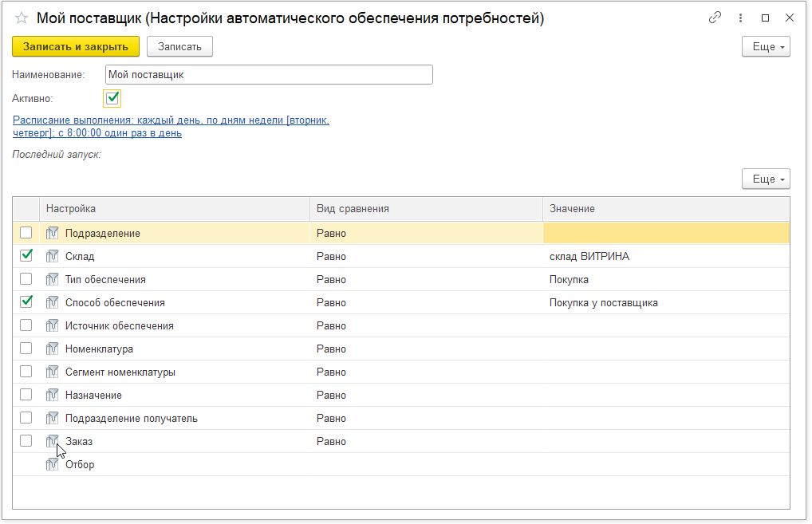Screen dimensions: 812x524
Task: Open the vertical dots window menu
Action: point(742,18)
